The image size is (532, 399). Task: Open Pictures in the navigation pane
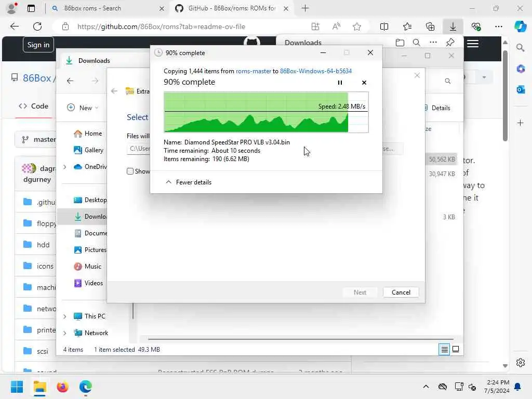[90, 250]
